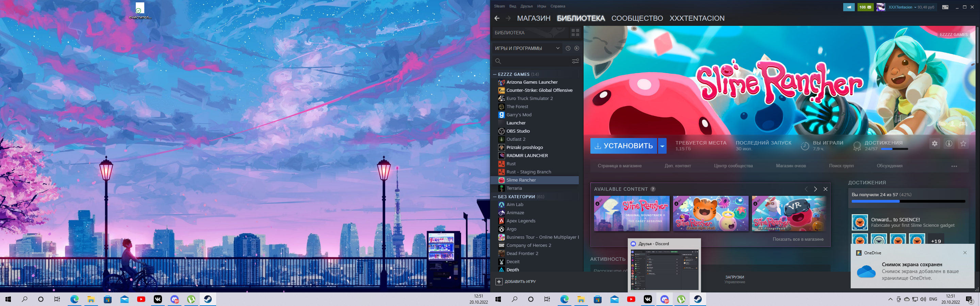Select the очистител desktop shortcut icon
The image size is (980, 306).
140,11
